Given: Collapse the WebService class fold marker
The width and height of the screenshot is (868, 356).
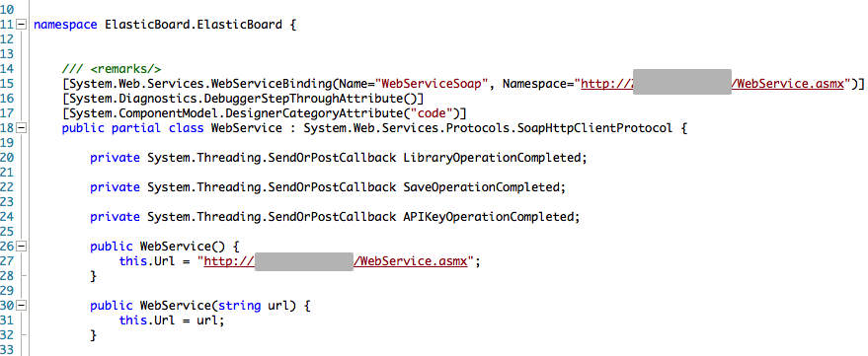Looking at the screenshot, I should pyautogui.click(x=22, y=128).
